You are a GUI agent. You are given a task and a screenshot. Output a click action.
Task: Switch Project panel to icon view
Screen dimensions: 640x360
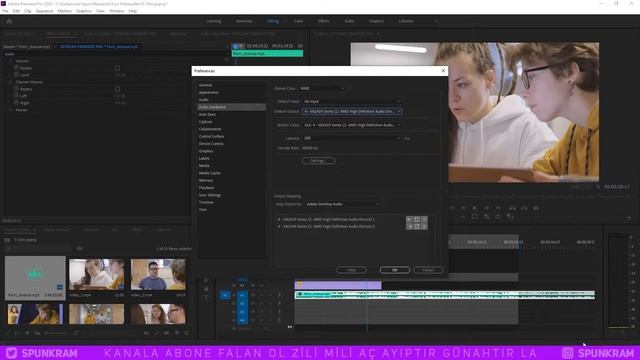coord(27,333)
